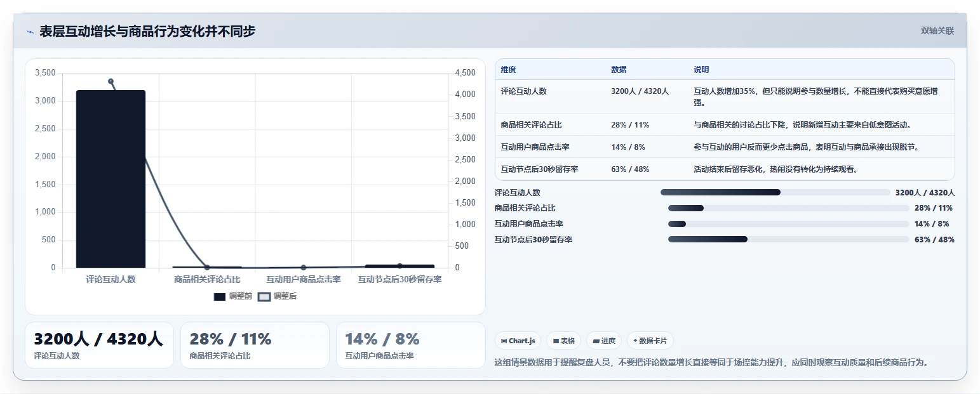Toggle the 调整后 legend series
980x394 pixels.
tap(277, 296)
